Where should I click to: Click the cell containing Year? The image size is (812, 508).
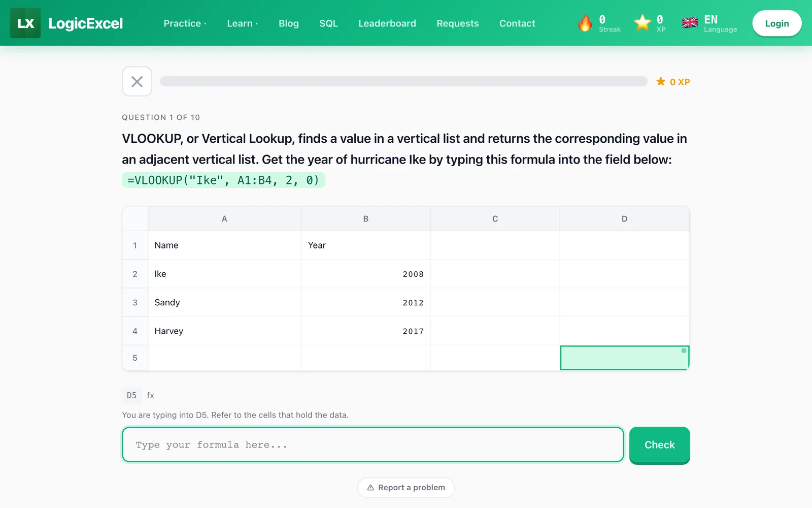366,245
